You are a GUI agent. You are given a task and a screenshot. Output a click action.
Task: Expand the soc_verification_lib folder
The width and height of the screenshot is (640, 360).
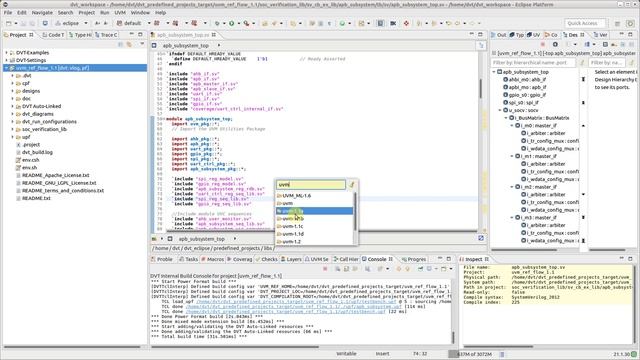[x=13, y=129]
